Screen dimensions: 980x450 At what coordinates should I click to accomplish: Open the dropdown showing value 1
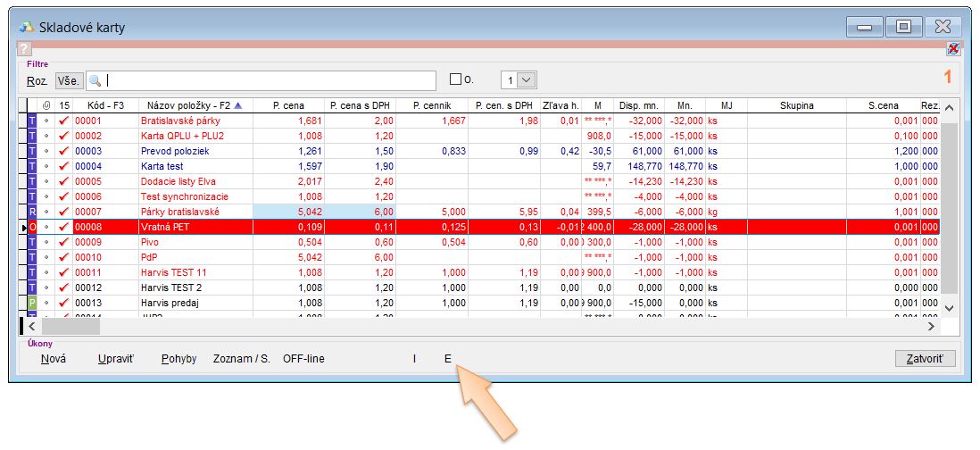[527, 80]
